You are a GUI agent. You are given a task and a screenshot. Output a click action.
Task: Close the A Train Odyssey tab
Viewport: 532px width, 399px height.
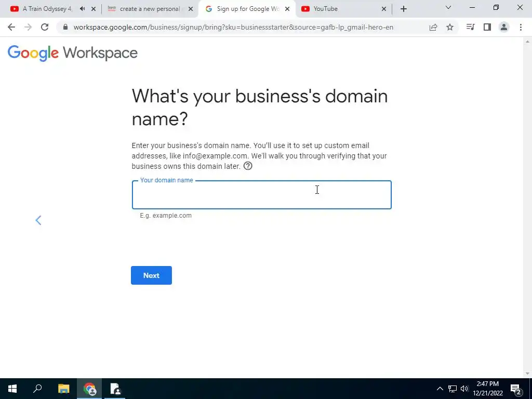pyautogui.click(x=94, y=9)
